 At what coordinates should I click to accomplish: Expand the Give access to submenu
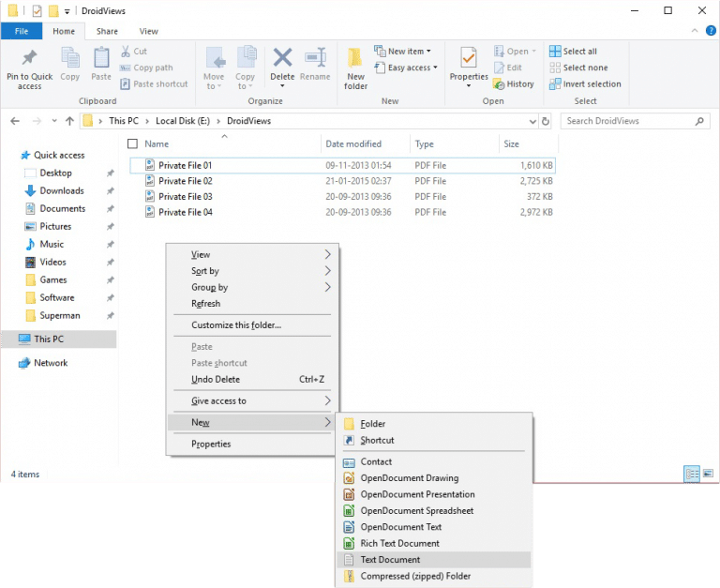[x=252, y=401]
